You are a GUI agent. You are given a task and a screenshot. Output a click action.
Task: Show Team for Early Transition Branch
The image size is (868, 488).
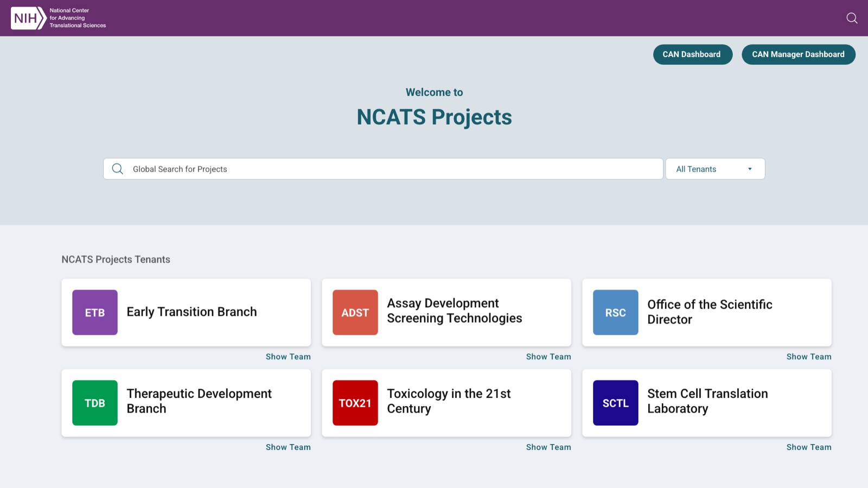point(288,357)
